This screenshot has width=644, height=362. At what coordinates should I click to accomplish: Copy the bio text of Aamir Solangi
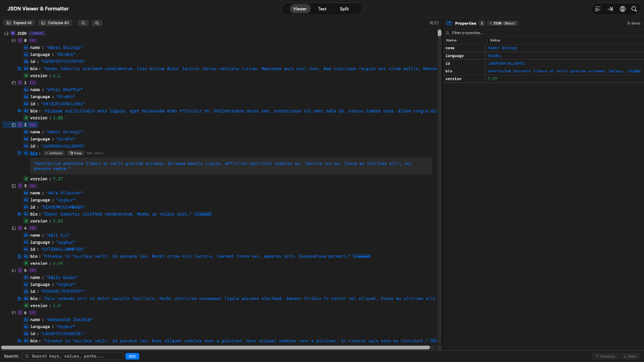75,153
